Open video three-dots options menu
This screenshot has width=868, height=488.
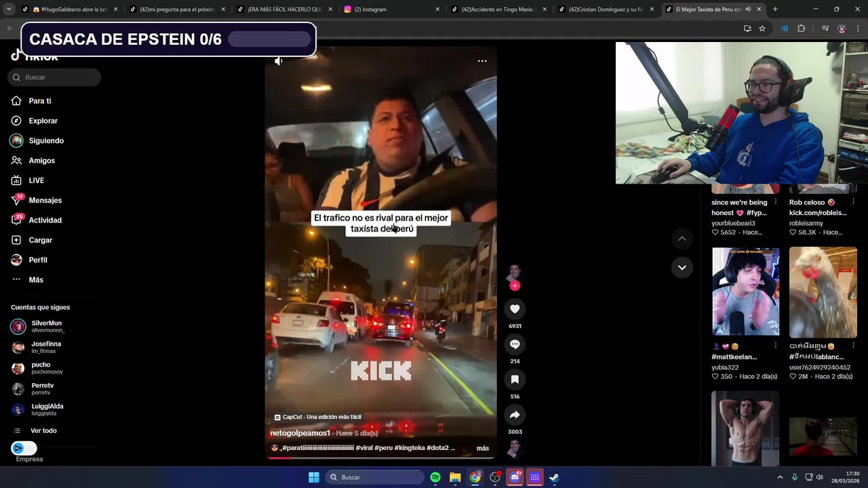(x=482, y=61)
